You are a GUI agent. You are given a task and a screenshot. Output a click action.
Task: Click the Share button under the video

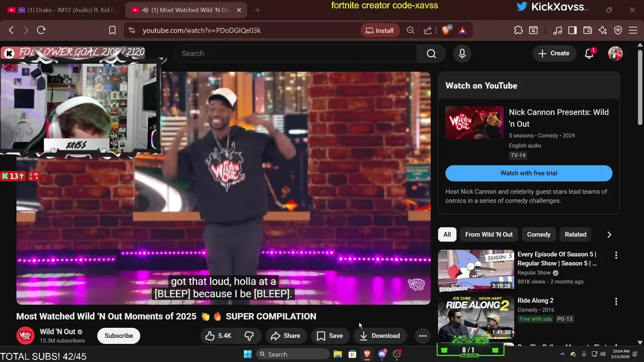coord(285,336)
